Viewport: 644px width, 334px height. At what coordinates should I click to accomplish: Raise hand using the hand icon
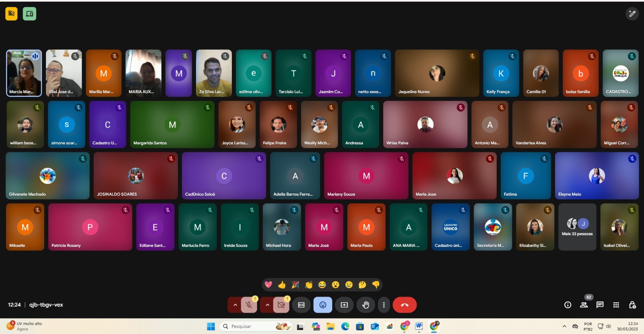[x=365, y=305]
